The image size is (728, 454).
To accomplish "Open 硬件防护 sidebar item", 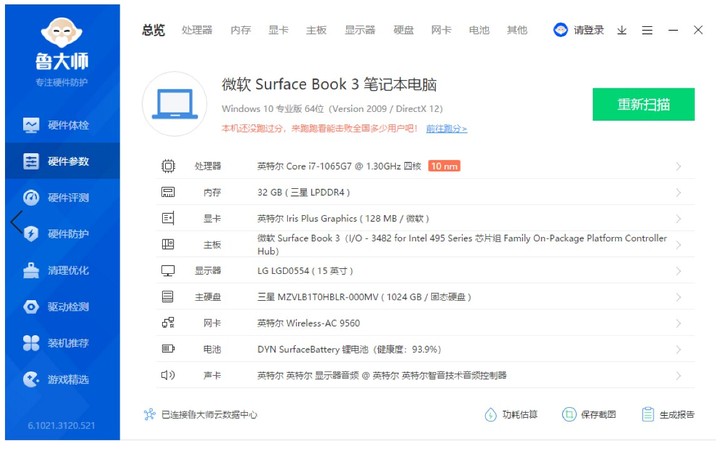I will click(62, 234).
